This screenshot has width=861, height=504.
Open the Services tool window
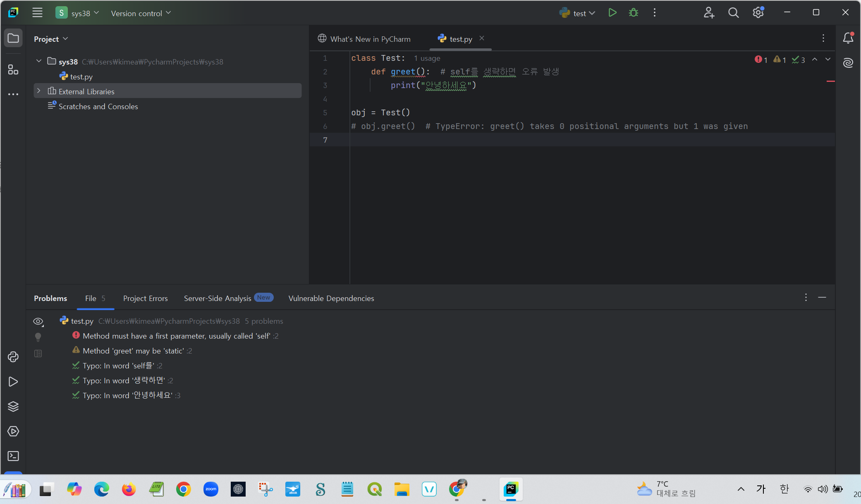tap(13, 431)
